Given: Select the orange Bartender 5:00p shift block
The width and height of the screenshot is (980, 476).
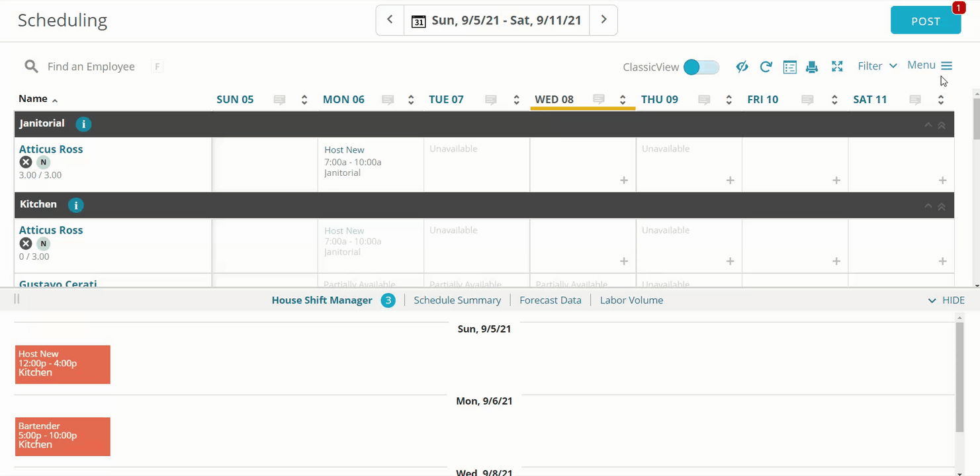Looking at the screenshot, I should [x=63, y=436].
